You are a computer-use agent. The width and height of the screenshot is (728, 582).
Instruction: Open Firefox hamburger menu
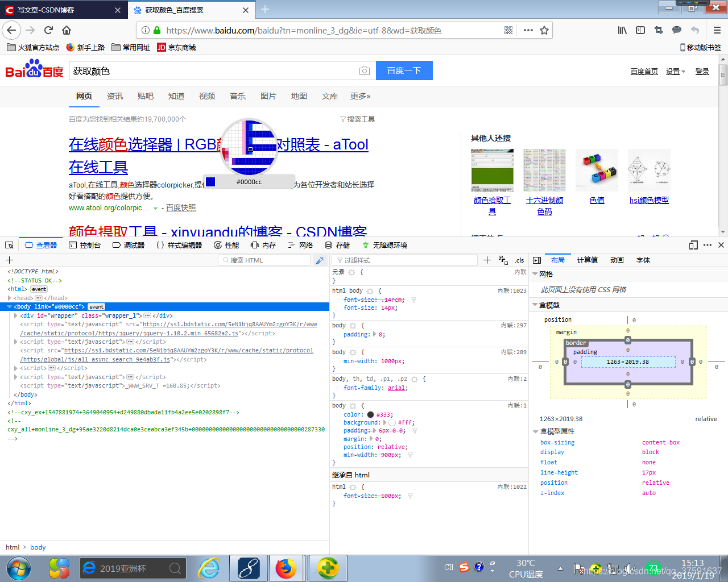pyautogui.click(x=717, y=30)
